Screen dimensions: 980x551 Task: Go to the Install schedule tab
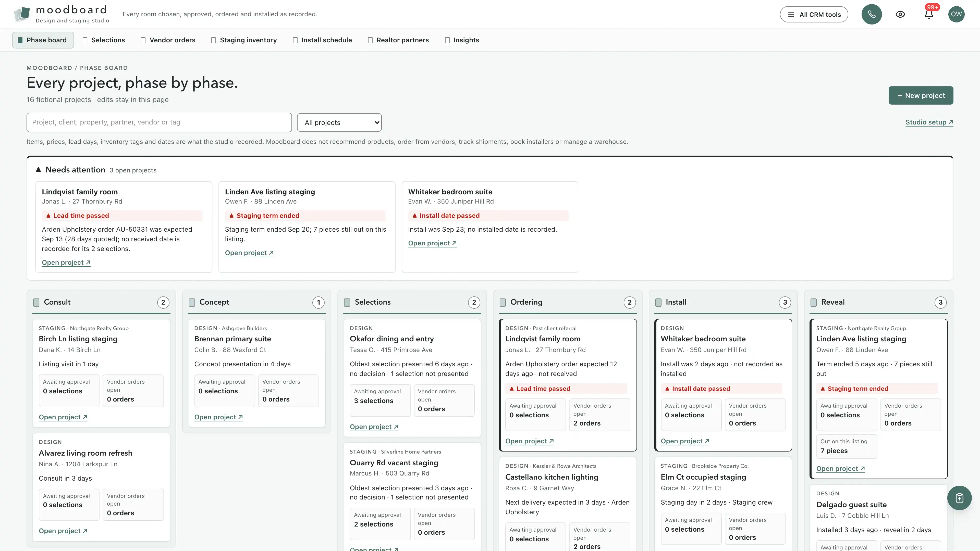coord(323,40)
